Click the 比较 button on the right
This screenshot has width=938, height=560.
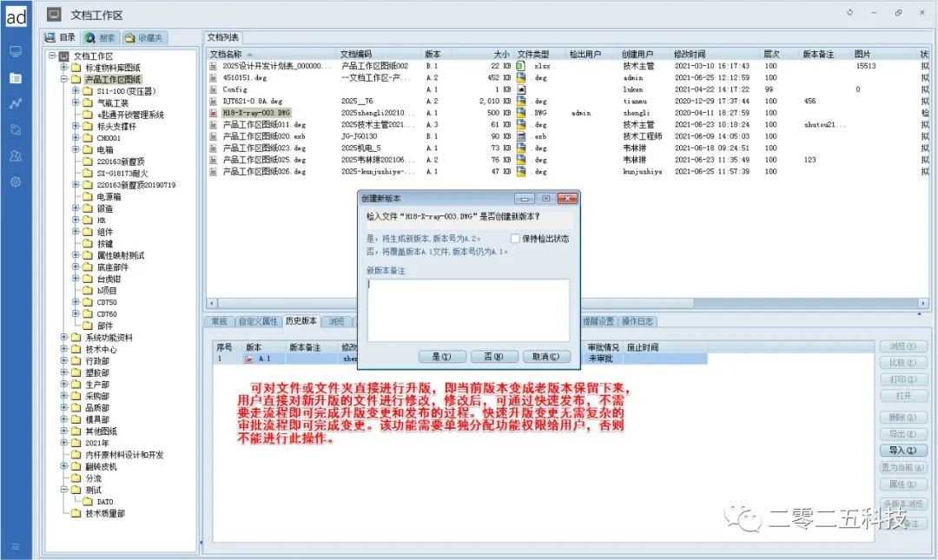point(902,363)
